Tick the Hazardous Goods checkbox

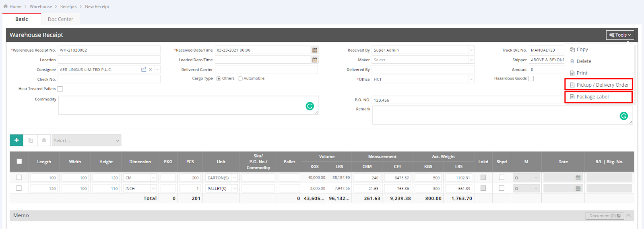[531, 79]
